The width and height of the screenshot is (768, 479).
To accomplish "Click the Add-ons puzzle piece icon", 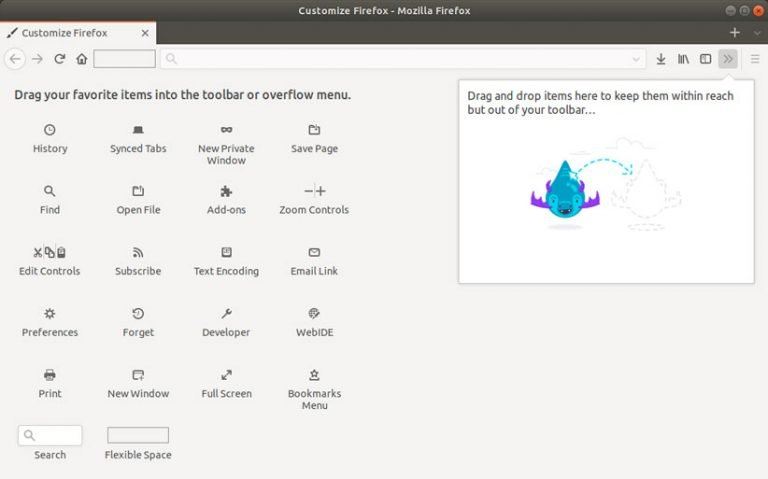I will (x=226, y=191).
